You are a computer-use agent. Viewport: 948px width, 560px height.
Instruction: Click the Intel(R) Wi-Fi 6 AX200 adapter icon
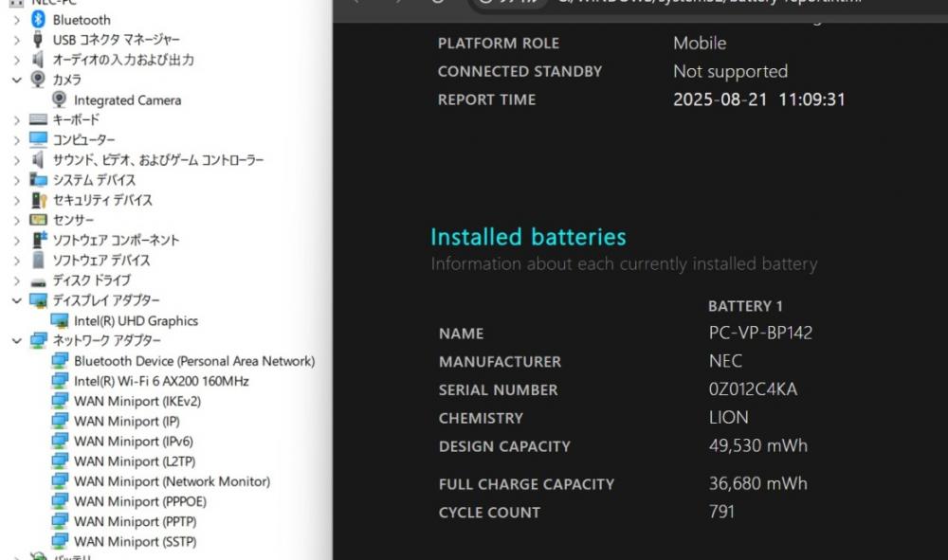[59, 381]
